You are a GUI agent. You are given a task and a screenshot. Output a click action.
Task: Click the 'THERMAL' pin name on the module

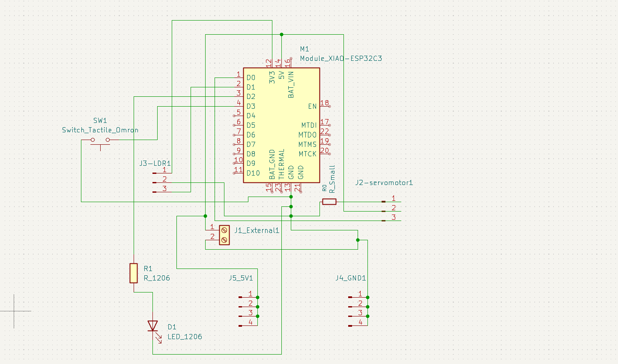(x=281, y=164)
